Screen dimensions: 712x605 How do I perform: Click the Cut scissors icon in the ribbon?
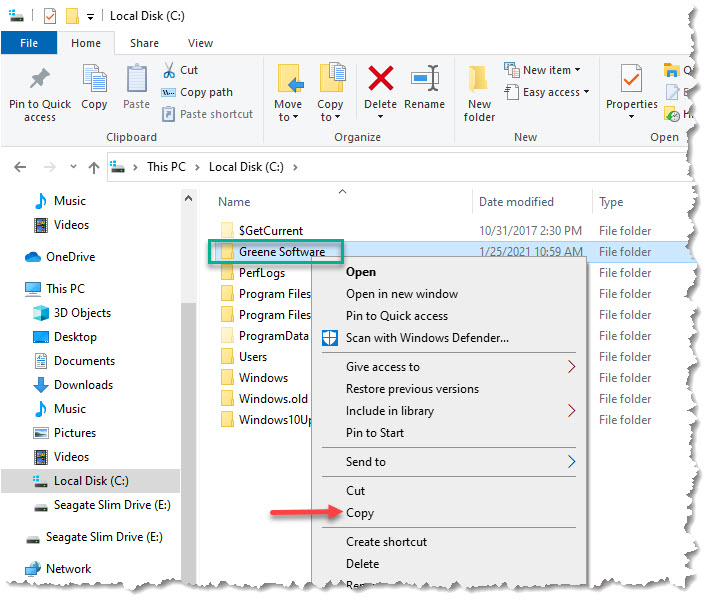click(x=169, y=70)
